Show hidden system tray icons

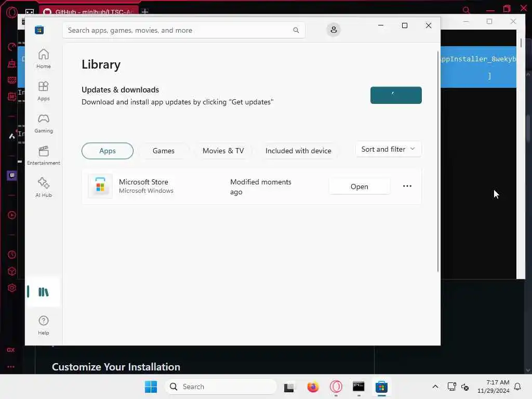point(435,387)
